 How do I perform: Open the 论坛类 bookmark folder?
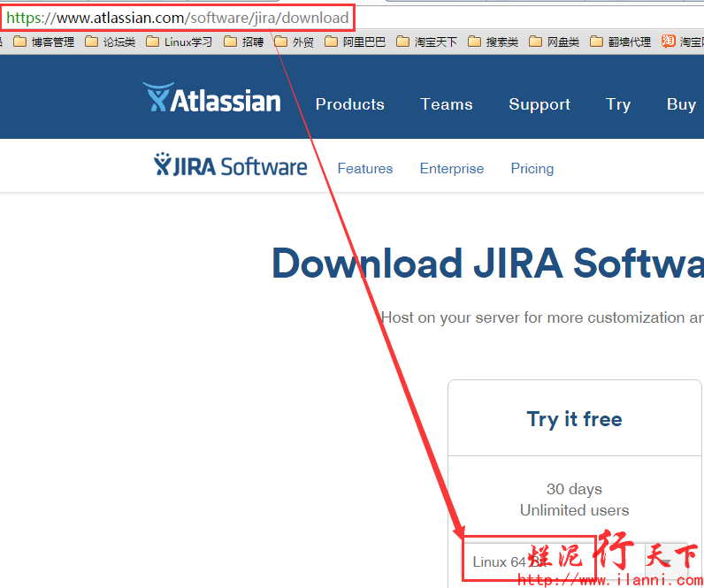pyautogui.click(x=111, y=42)
